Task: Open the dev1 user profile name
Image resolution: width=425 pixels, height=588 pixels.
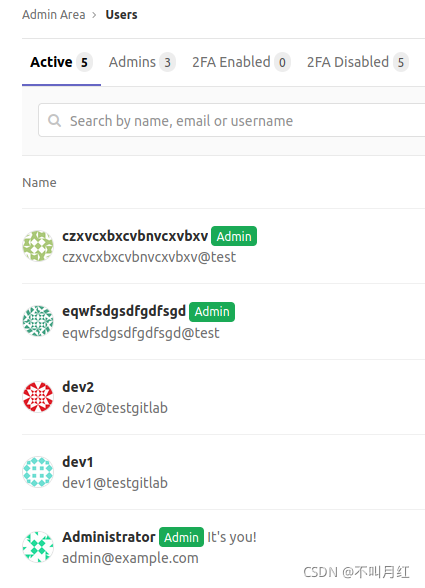Action: pos(78,462)
